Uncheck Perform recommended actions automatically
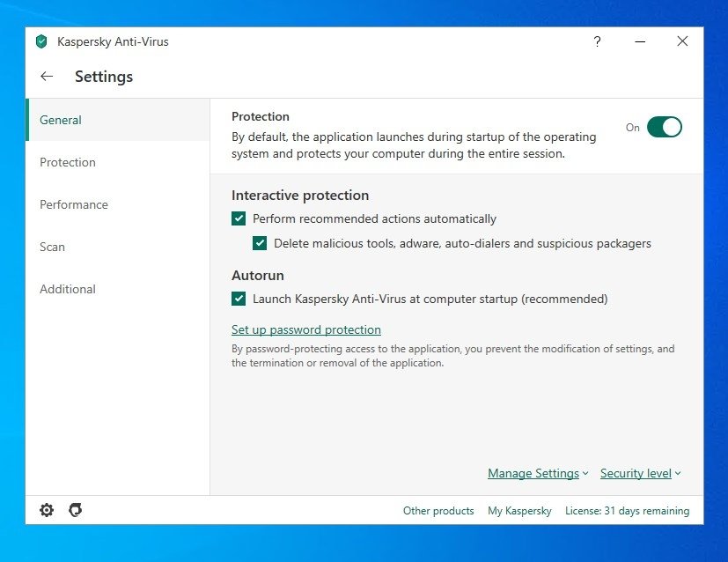This screenshot has width=728, height=562. pos(239,218)
